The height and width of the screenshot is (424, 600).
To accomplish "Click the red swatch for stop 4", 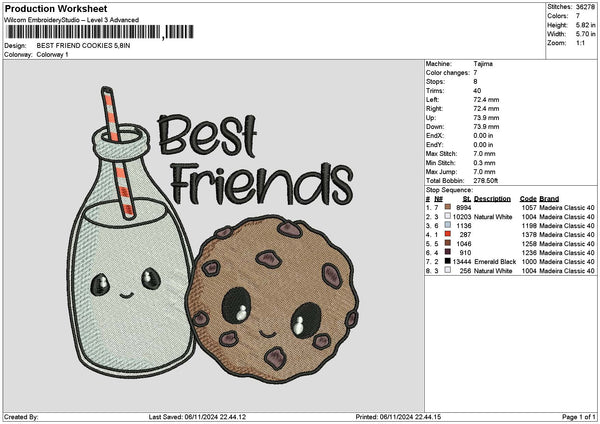I will 447,234.
